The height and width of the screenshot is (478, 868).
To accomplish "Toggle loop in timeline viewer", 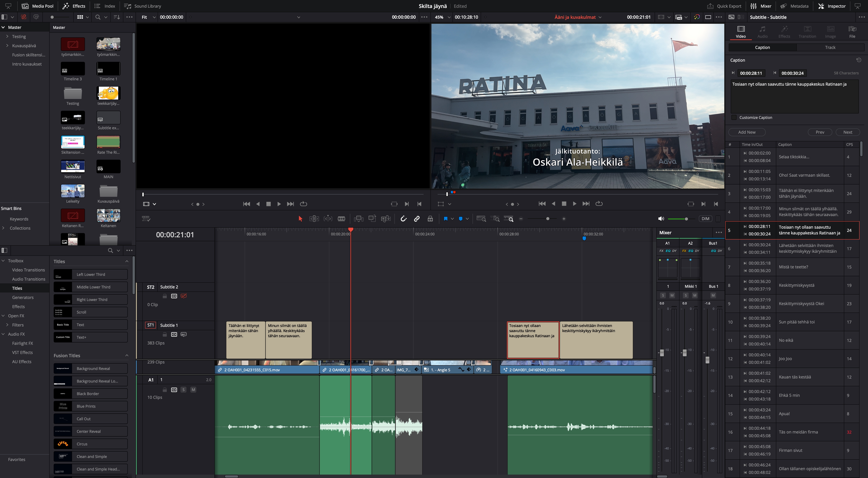I will 599,204.
